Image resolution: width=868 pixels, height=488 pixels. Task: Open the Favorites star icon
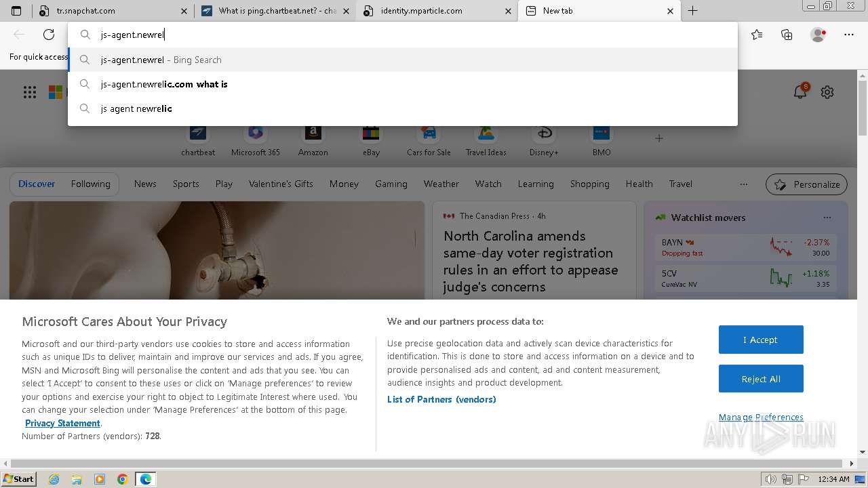click(757, 35)
